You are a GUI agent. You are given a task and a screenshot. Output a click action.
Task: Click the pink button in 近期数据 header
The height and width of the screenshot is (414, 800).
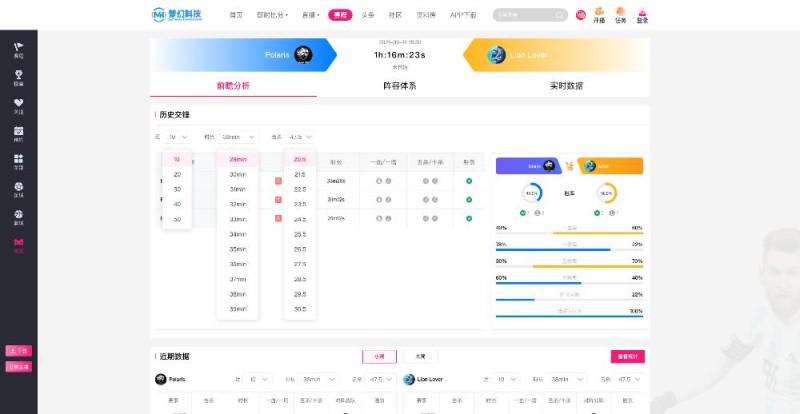point(627,356)
